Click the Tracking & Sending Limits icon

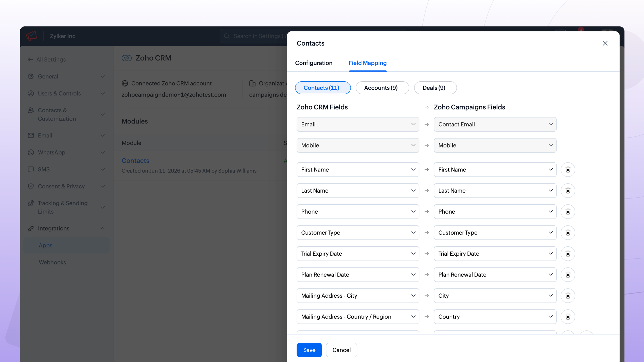(x=31, y=203)
